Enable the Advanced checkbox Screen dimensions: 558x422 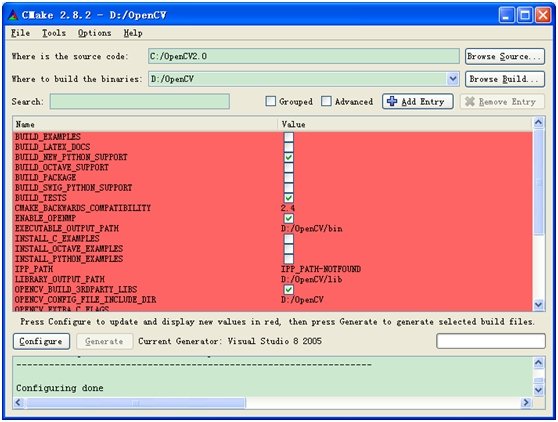tap(326, 101)
